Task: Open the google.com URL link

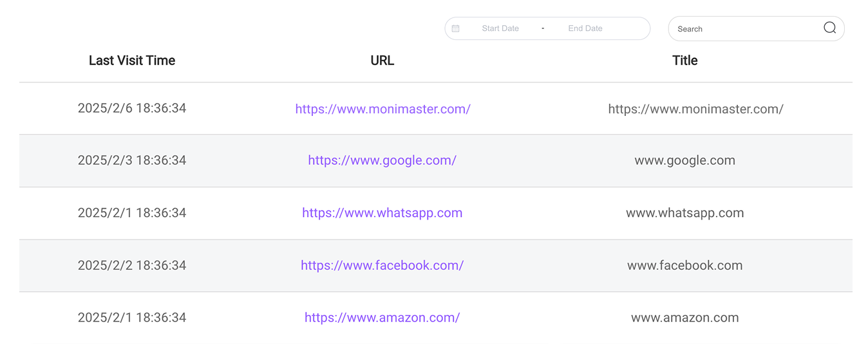Action: [382, 160]
